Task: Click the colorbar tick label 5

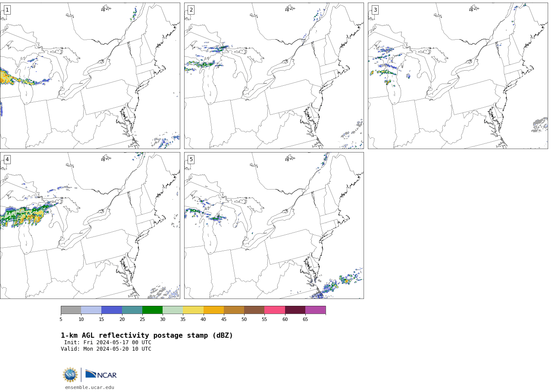Action: click(x=61, y=319)
